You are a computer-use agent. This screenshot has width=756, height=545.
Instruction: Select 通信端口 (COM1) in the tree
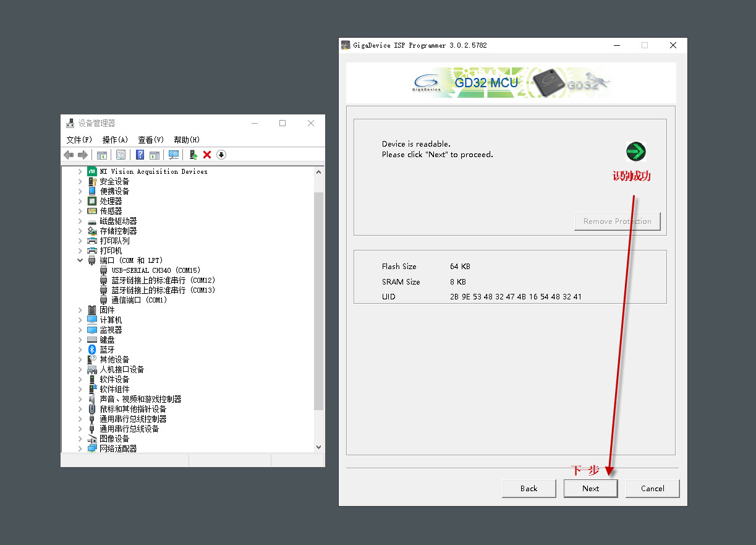click(x=139, y=300)
